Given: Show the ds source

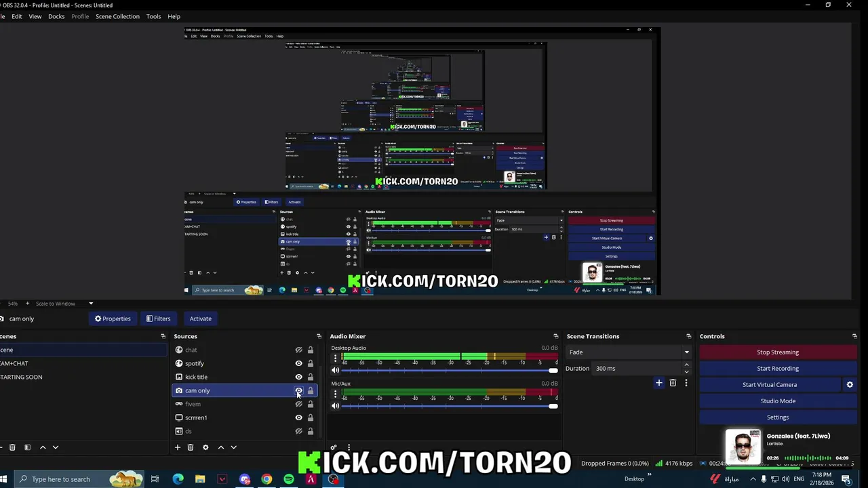Looking at the screenshot, I should pyautogui.click(x=298, y=431).
